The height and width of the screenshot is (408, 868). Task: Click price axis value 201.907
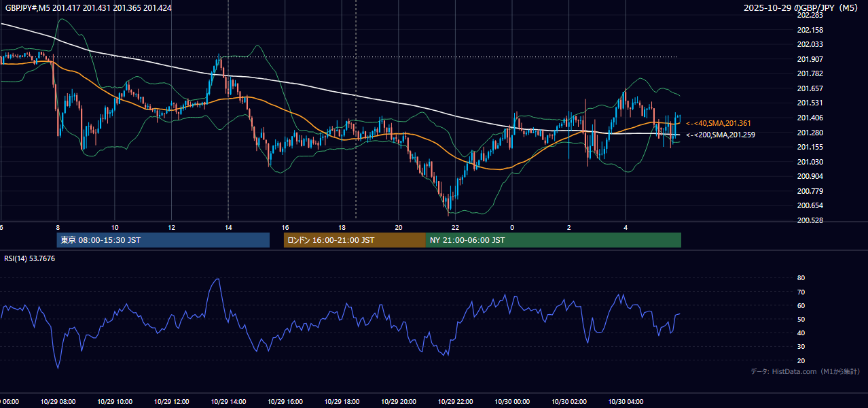(810, 59)
